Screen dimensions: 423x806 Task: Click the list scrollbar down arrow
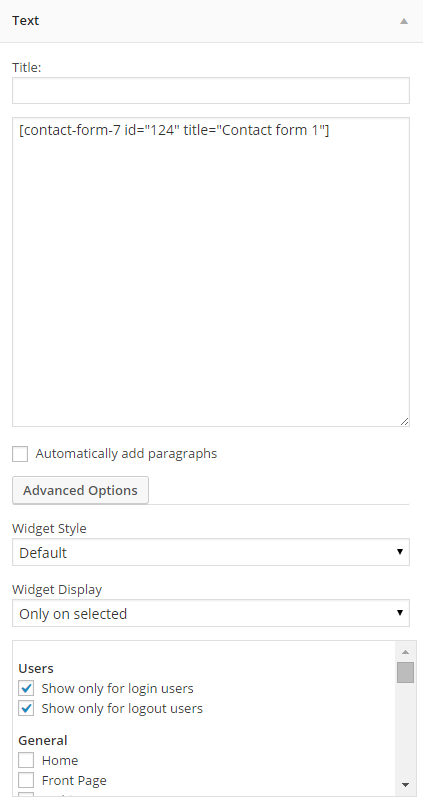point(405,785)
